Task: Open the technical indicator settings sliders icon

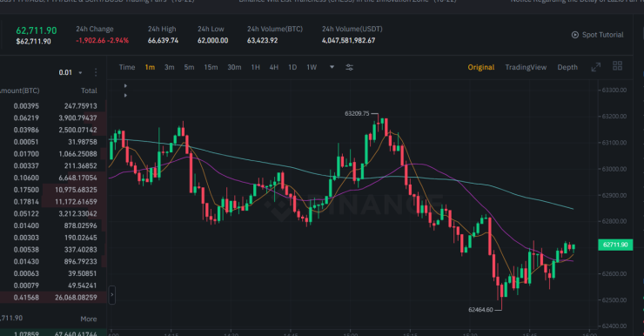Action: coord(350,67)
